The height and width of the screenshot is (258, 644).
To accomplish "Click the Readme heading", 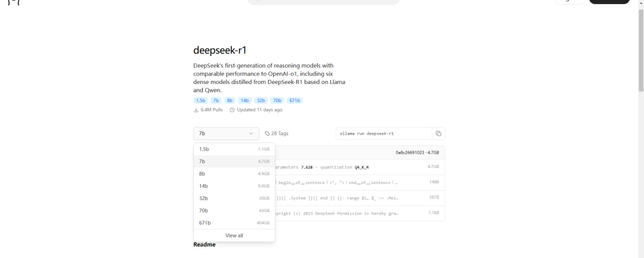I will [x=204, y=245].
